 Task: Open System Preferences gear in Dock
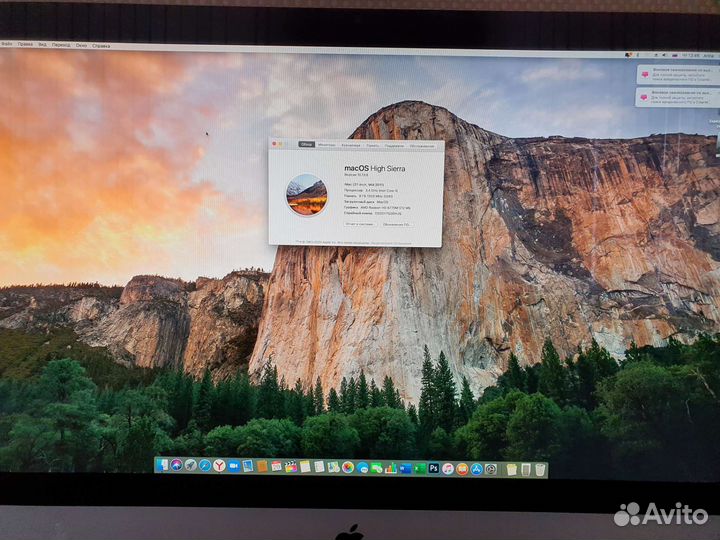point(491,469)
